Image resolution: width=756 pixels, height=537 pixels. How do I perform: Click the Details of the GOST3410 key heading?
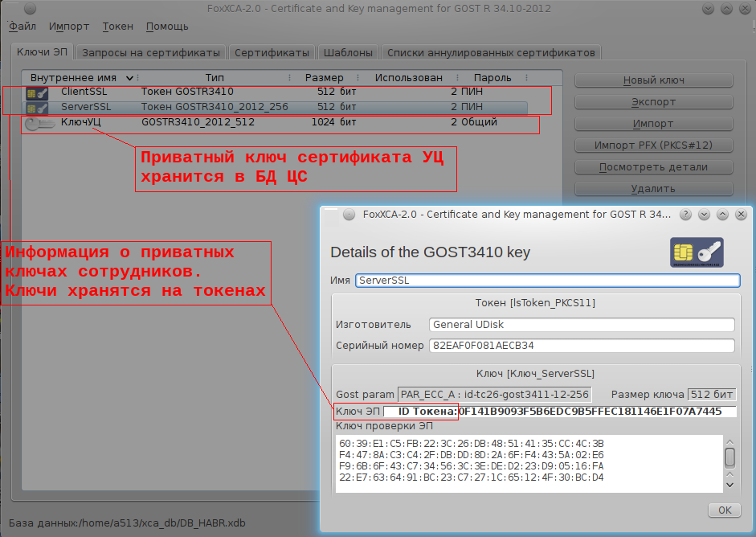pos(430,252)
